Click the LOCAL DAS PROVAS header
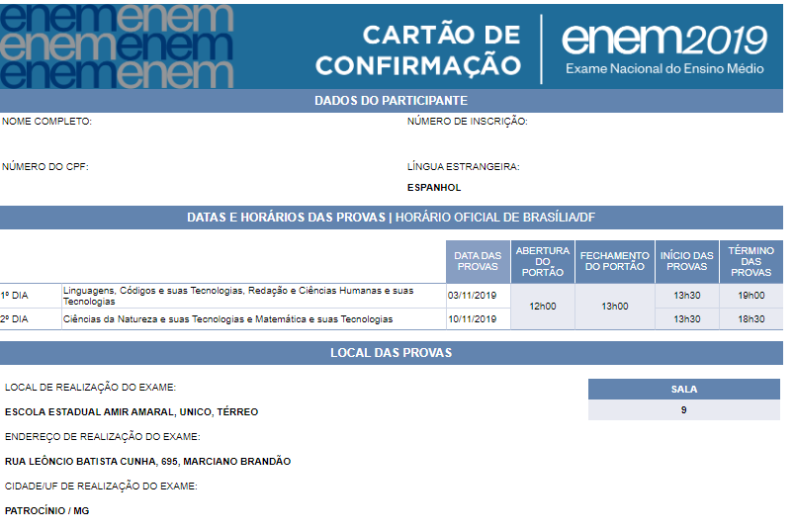This screenshot has width=795, height=532. tap(391, 353)
